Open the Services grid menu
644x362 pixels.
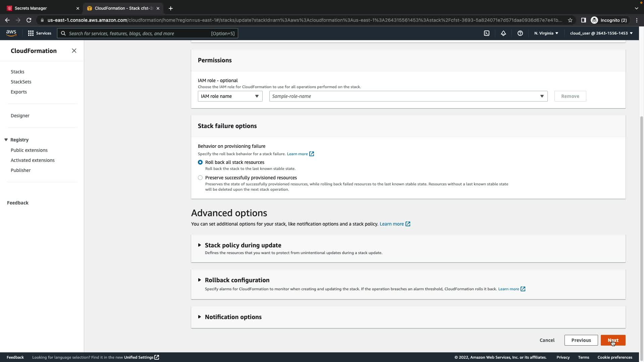(x=39, y=33)
